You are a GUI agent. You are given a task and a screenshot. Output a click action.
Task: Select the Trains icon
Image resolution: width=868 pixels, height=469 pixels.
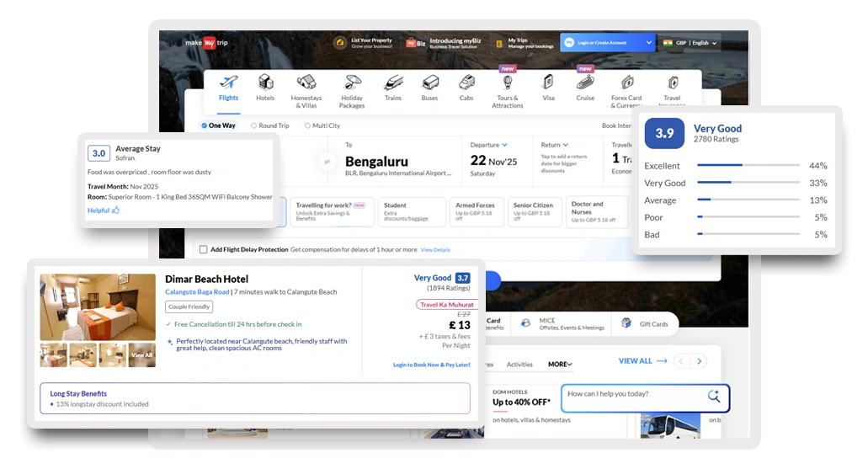click(393, 83)
